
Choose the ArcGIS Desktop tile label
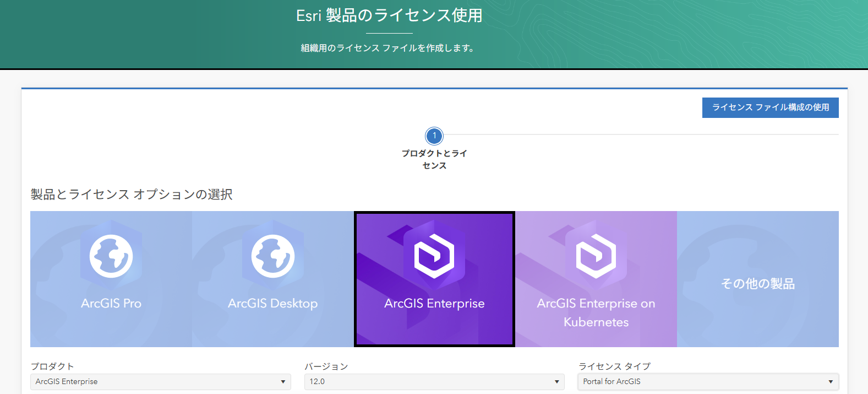pyautogui.click(x=273, y=304)
